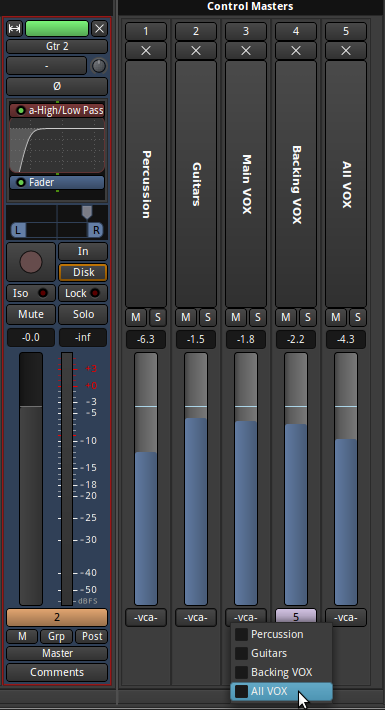Open the filter response curve display
This screenshot has height=710, width=385.
[x=57, y=145]
